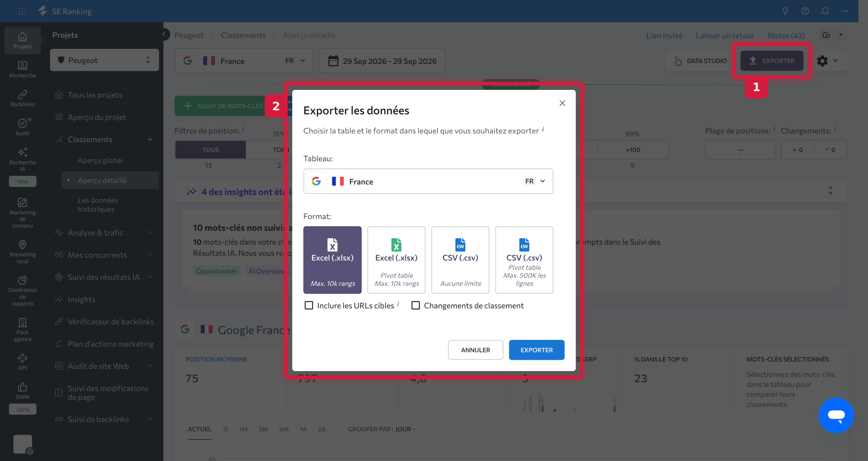Screen dimensions: 868x461
Task: Open the live chat bubble
Action: coord(836,415)
